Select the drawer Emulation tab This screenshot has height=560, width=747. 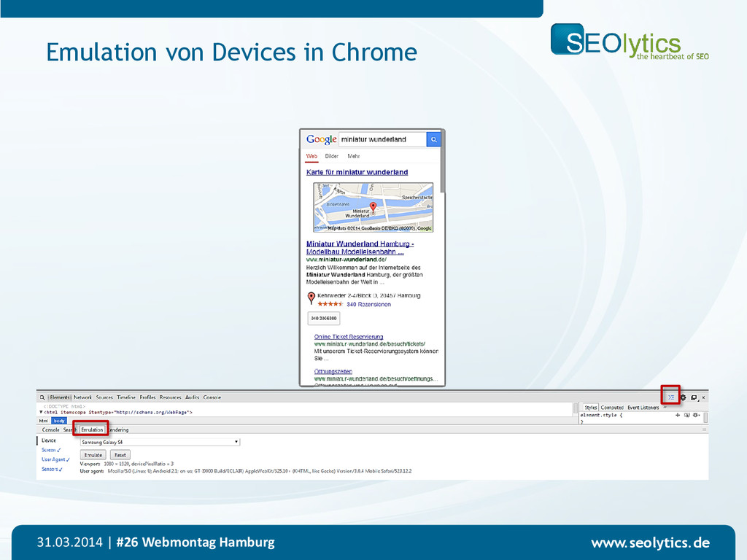pyautogui.click(x=92, y=429)
